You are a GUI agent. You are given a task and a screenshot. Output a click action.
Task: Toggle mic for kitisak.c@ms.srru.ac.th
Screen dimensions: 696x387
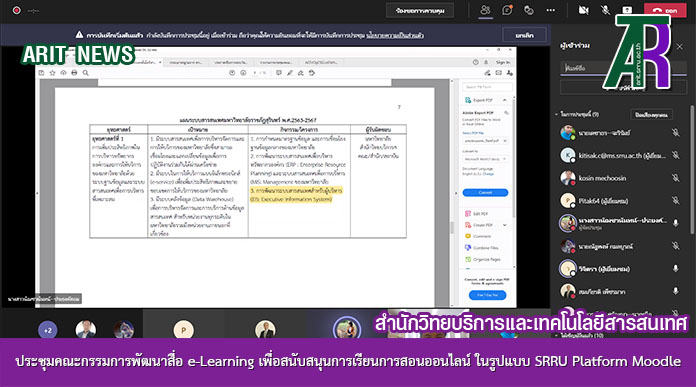[x=675, y=155]
